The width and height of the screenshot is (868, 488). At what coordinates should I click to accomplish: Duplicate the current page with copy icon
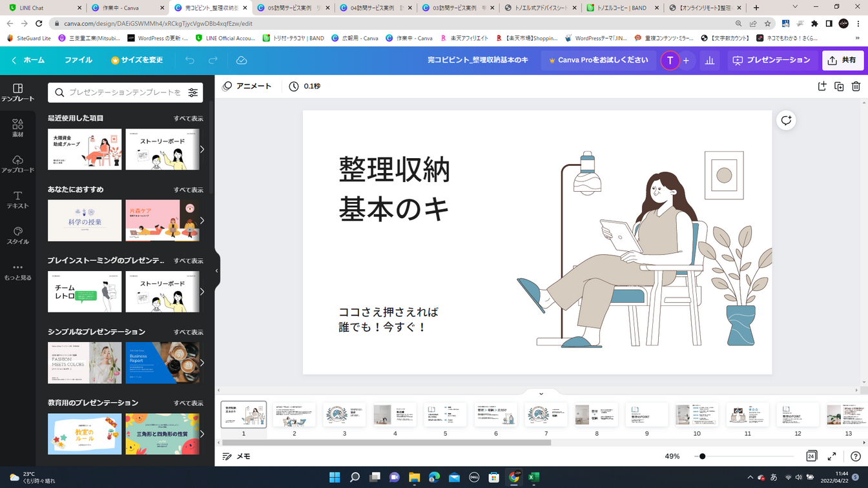[x=839, y=86]
